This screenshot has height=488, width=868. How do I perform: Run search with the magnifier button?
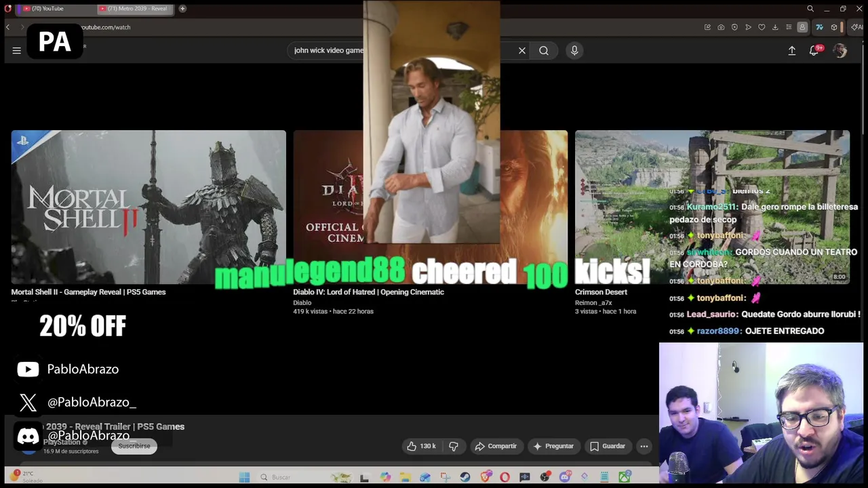544,50
